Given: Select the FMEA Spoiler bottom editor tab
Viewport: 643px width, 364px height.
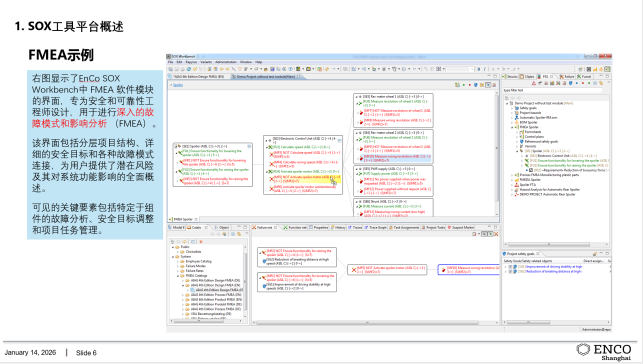Looking at the screenshot, I should [x=182, y=219].
